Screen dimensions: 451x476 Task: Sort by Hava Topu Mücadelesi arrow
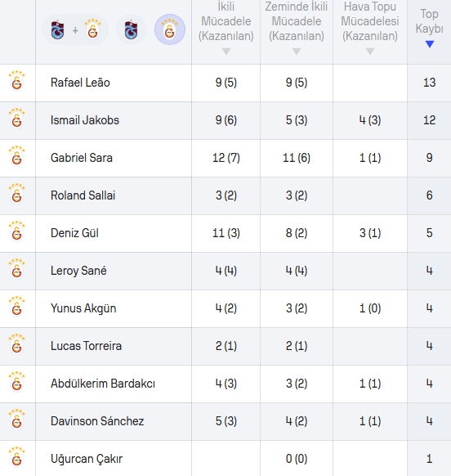point(370,52)
